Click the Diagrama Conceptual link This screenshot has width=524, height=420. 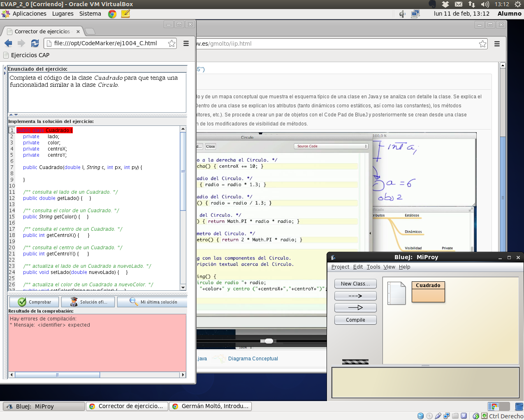tap(253, 359)
